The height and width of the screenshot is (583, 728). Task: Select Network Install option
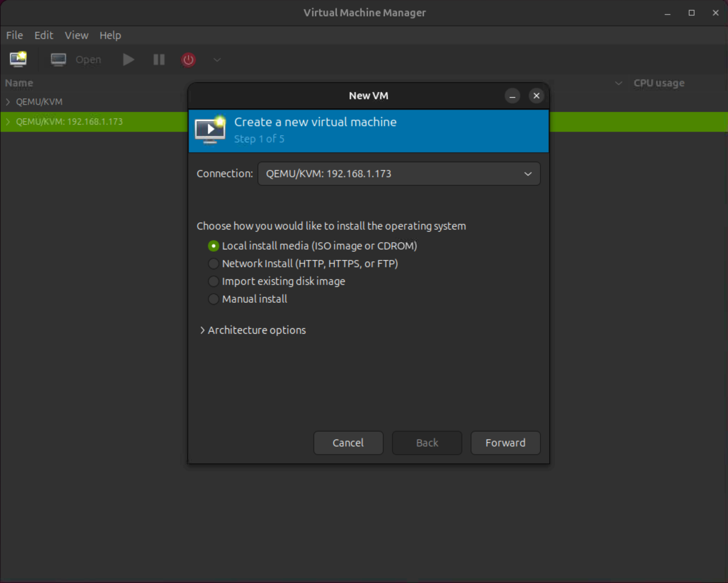point(213,264)
